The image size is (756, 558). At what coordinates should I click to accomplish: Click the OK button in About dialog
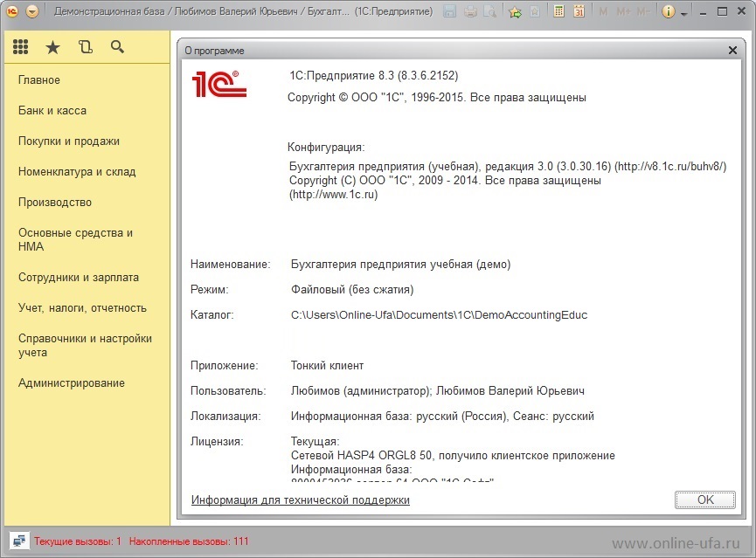point(705,499)
